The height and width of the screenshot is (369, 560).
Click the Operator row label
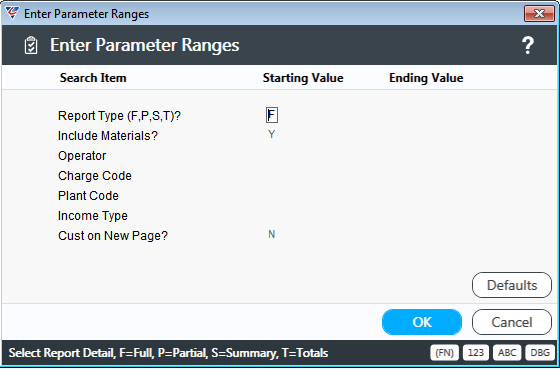click(82, 156)
